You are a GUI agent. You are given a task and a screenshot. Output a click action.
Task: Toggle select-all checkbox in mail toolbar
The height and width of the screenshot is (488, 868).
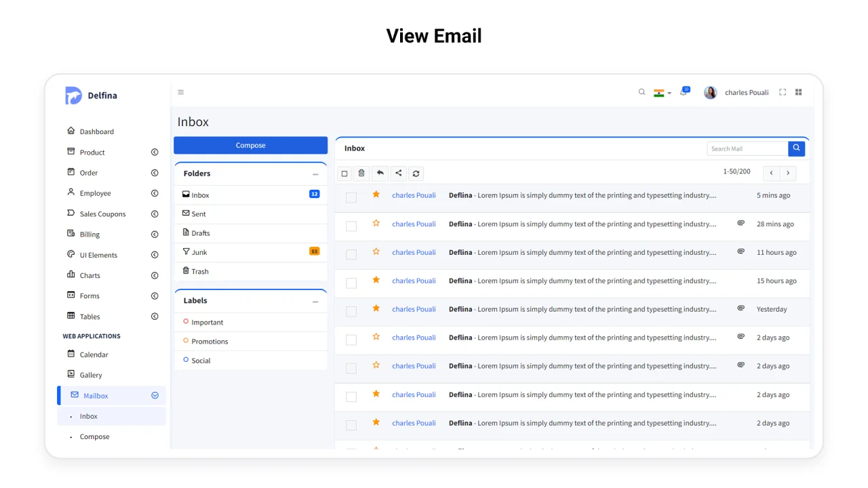pyautogui.click(x=344, y=174)
